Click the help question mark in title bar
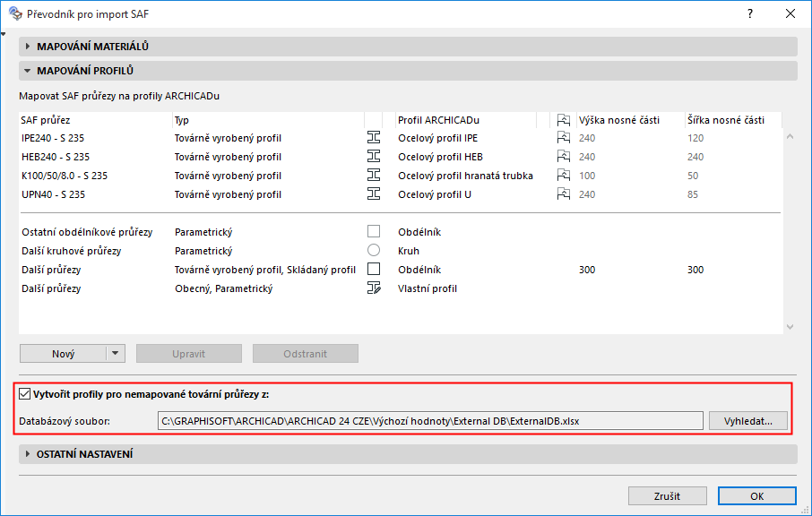 pos(750,14)
